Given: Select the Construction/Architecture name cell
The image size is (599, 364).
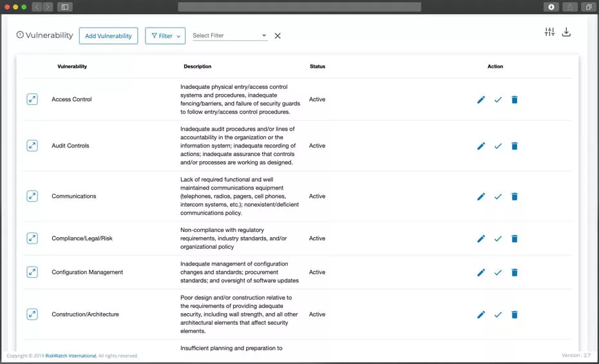Looking at the screenshot, I should 85,314.
